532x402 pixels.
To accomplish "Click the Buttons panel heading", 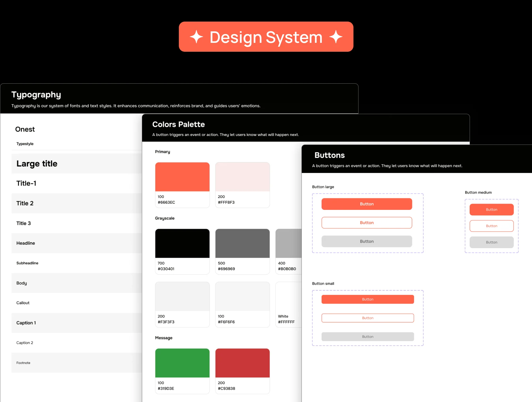I will click(330, 155).
